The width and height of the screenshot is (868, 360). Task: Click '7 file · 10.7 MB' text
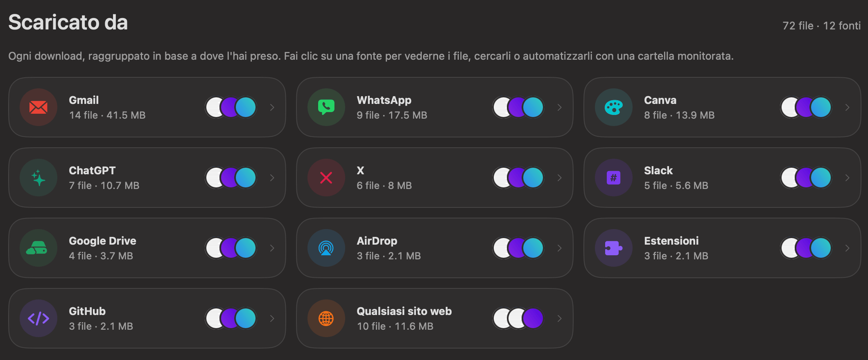point(104,186)
